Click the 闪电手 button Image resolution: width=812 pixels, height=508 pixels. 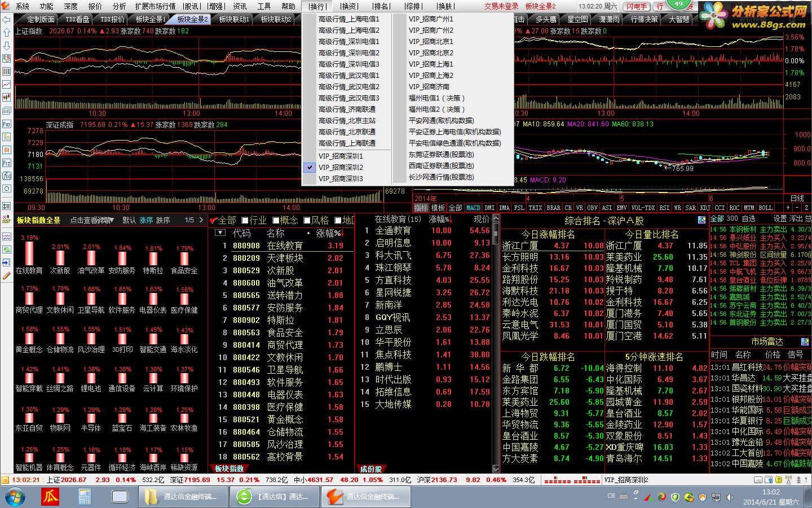click(637, 6)
